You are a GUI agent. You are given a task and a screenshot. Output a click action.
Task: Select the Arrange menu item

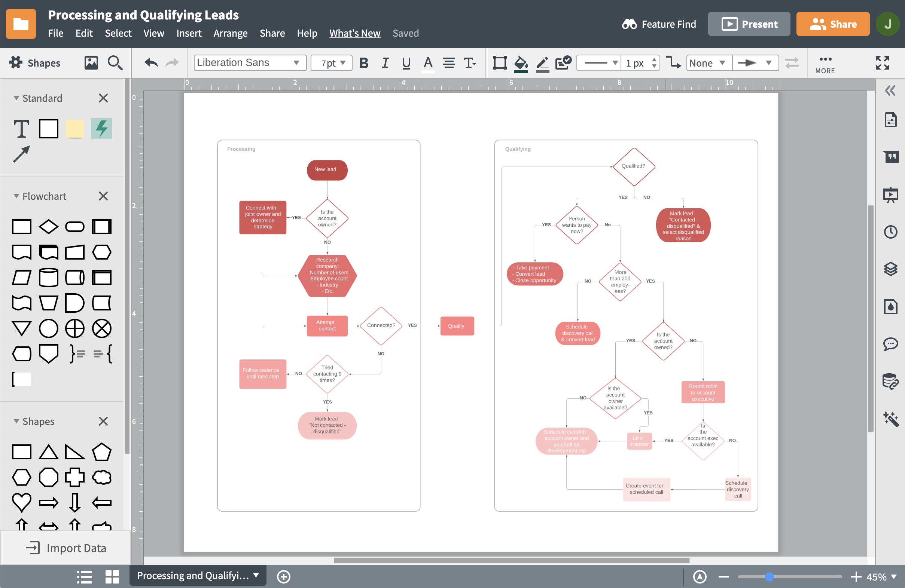(229, 32)
